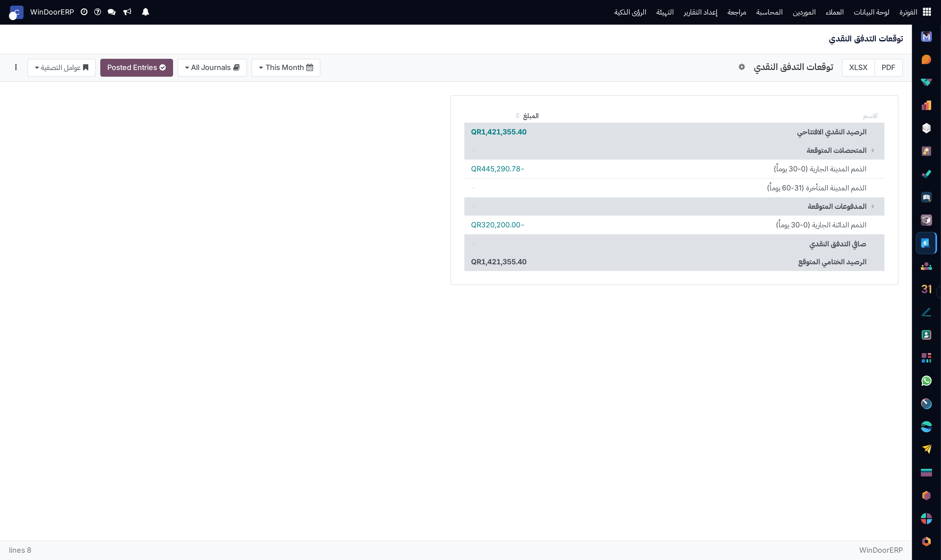Open the report settings gear icon
941x560 pixels.
742,67
